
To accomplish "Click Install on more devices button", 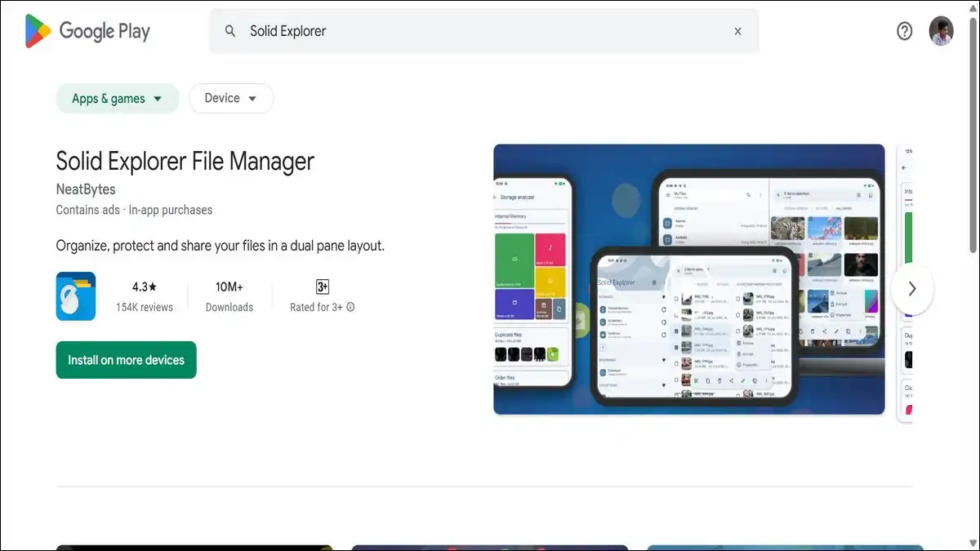I will click(127, 360).
